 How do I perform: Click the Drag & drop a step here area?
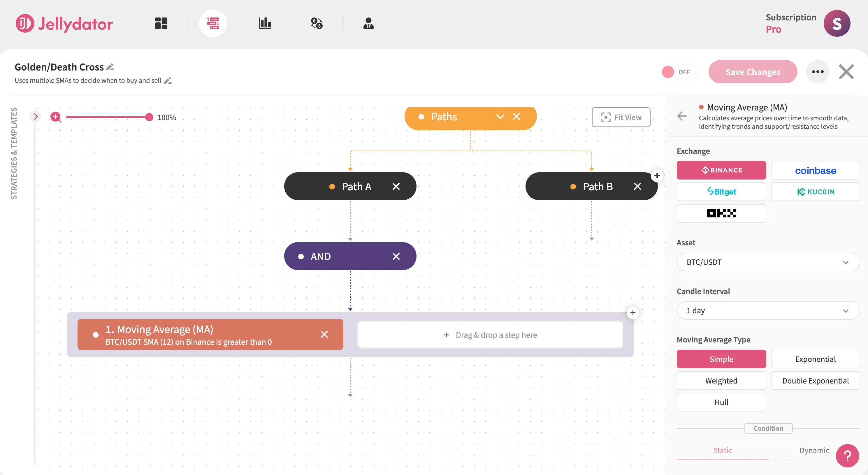(x=490, y=335)
